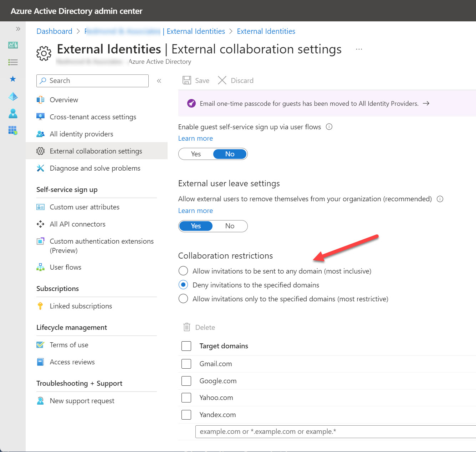Click the Access reviews icon

click(40, 362)
